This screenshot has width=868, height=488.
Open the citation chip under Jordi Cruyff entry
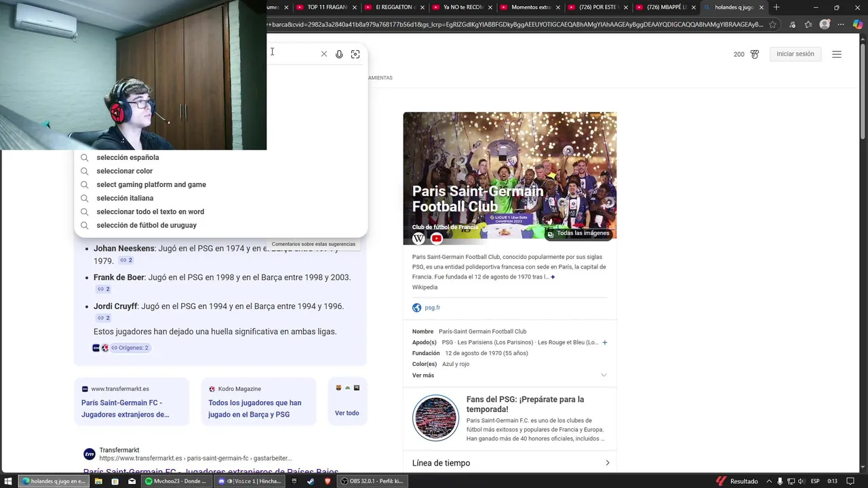pyautogui.click(x=103, y=318)
